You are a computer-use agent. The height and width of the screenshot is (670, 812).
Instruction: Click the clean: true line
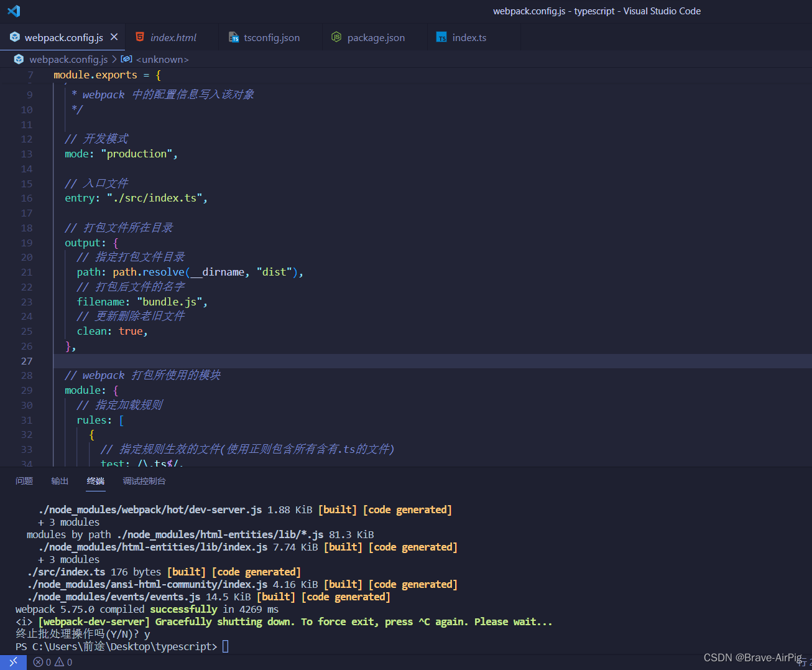pos(113,332)
